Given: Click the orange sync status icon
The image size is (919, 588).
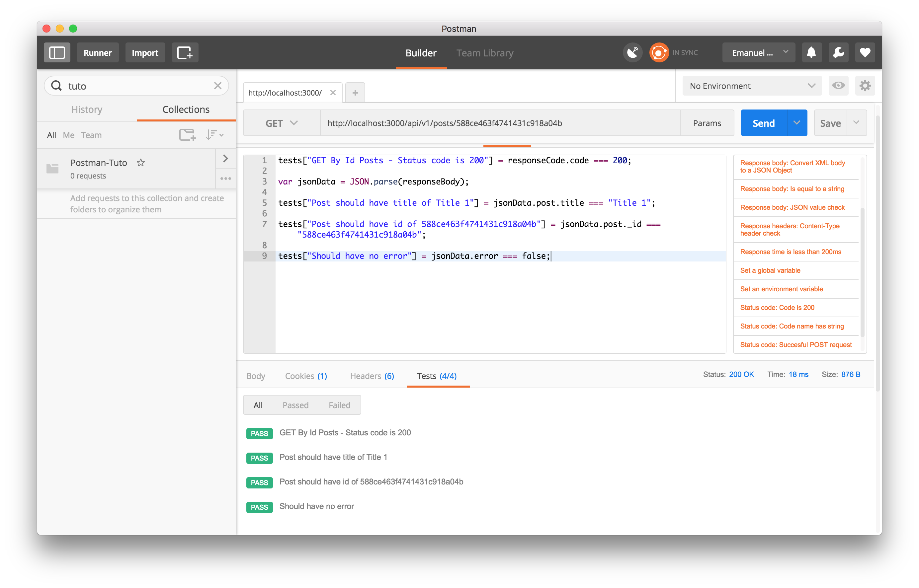Looking at the screenshot, I should pyautogui.click(x=659, y=52).
